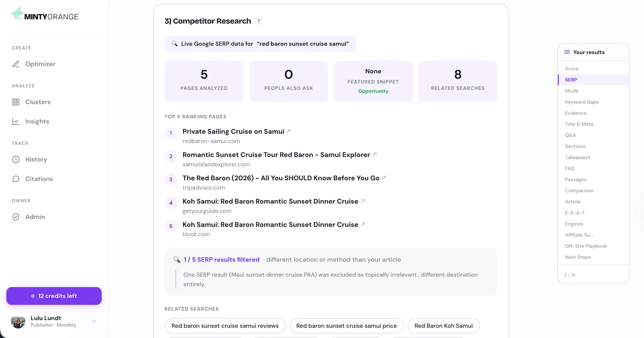The height and width of the screenshot is (338, 644).
Task: Click Lulu Lundt's profile avatar
Action: (x=18, y=321)
